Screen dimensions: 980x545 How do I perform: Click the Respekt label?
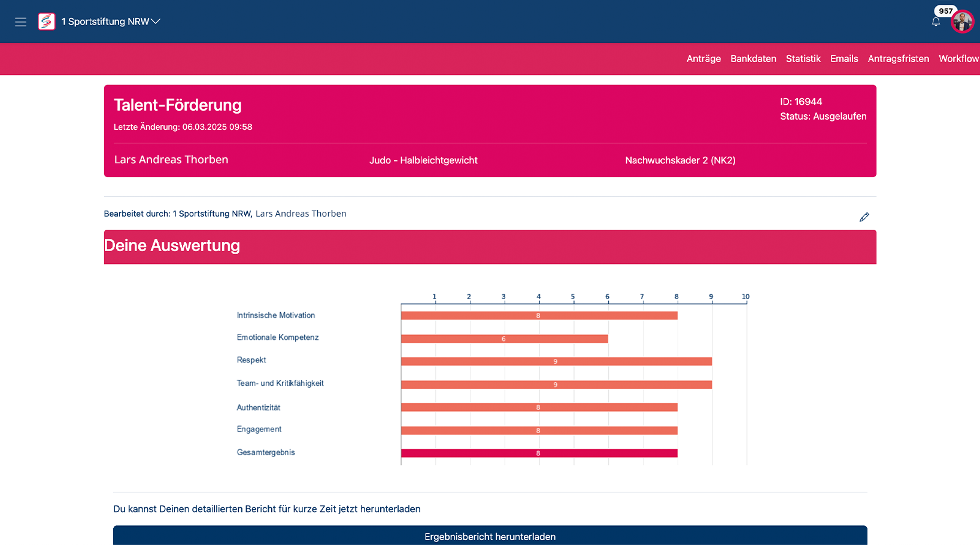coord(251,360)
